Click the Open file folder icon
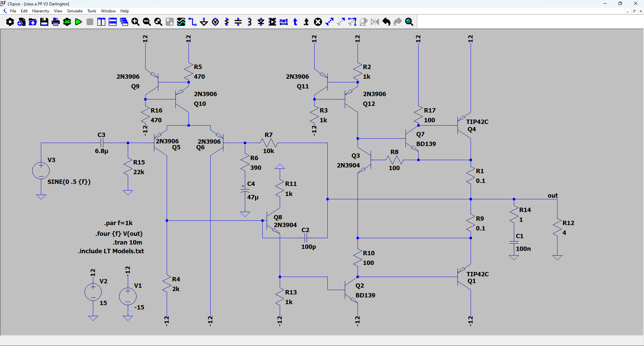The image size is (644, 346). coord(33,22)
